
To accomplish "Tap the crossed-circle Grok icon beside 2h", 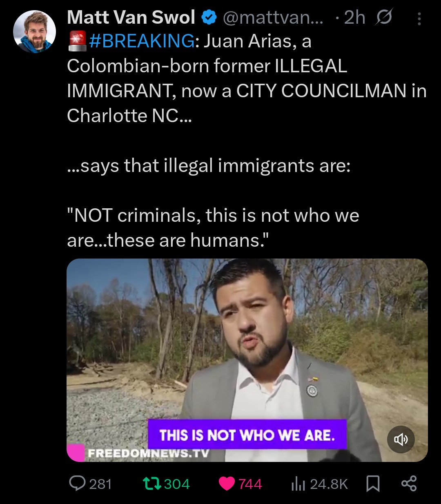I will click(x=384, y=18).
